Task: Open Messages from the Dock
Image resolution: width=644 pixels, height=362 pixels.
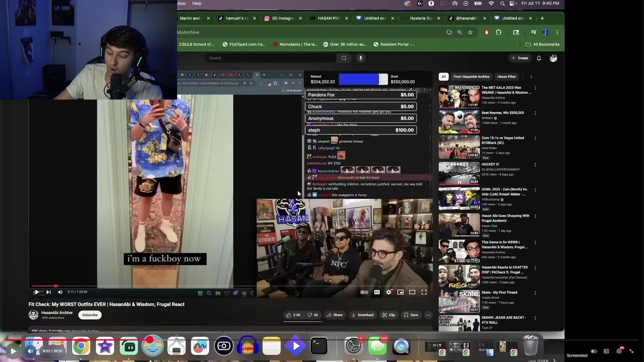Action: (377, 346)
